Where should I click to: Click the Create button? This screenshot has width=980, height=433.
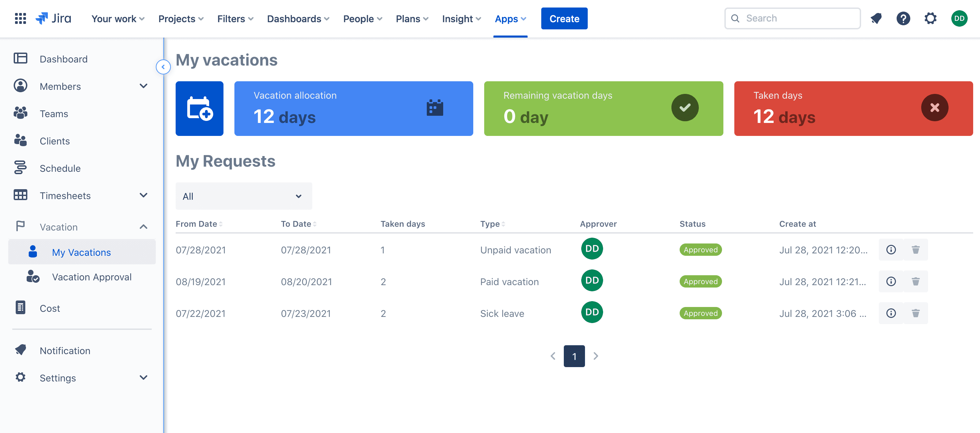pyautogui.click(x=564, y=19)
